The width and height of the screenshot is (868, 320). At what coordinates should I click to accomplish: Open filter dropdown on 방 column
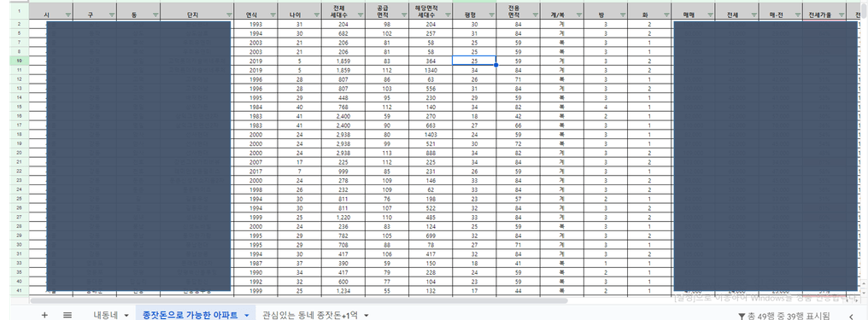(622, 15)
